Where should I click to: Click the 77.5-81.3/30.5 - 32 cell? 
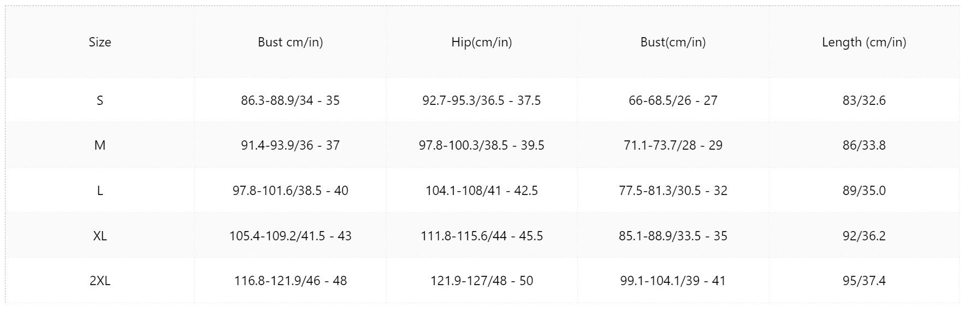673,191
